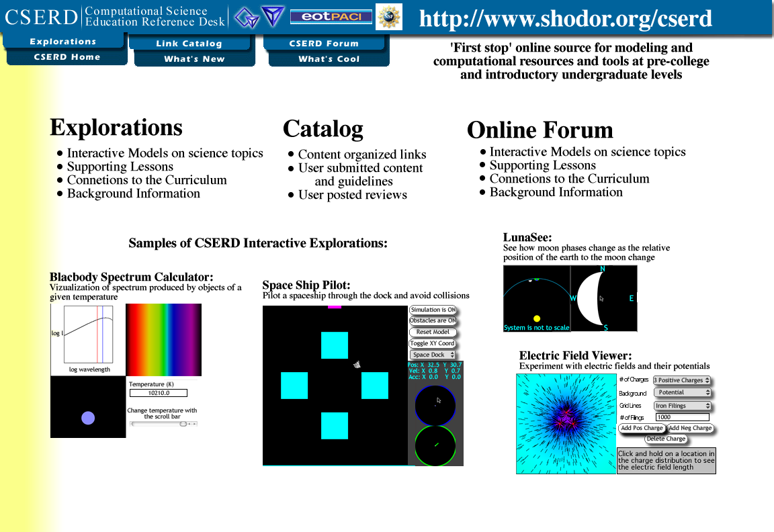Click the 'Click and hold on a location' instruction box
The height and width of the screenshot is (532, 774).
(x=666, y=461)
